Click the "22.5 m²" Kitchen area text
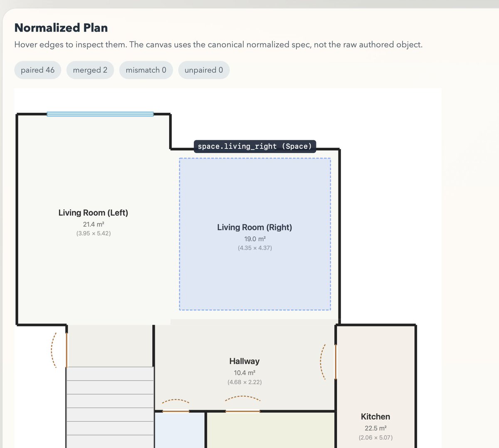Viewport: 499px width, 448px height. 375,428
